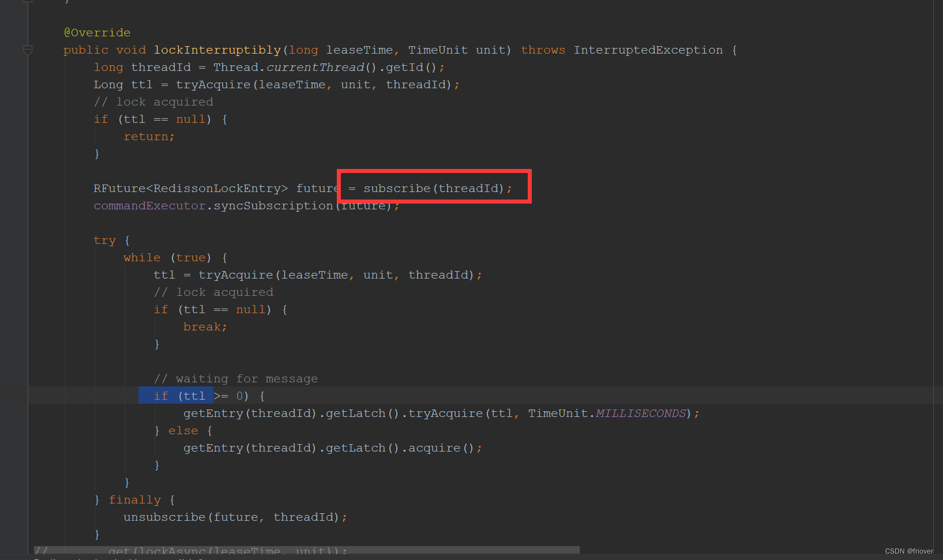Click the break; statement
This screenshot has width=943, height=560.
coord(205,327)
